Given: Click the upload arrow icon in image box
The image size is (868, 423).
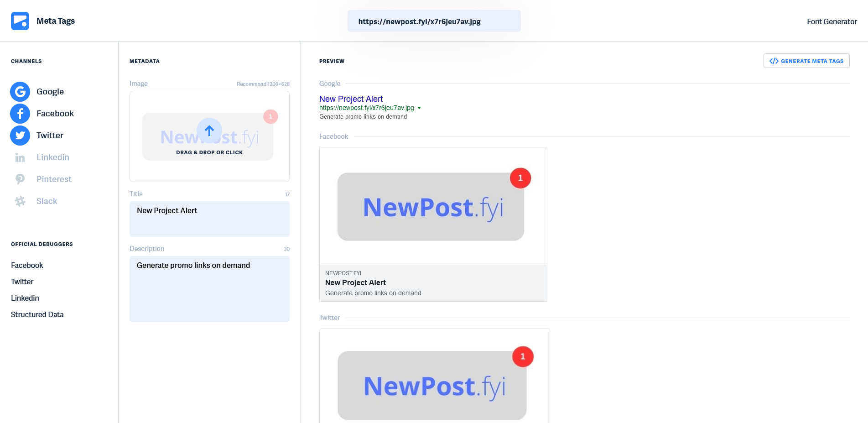Looking at the screenshot, I should (209, 131).
